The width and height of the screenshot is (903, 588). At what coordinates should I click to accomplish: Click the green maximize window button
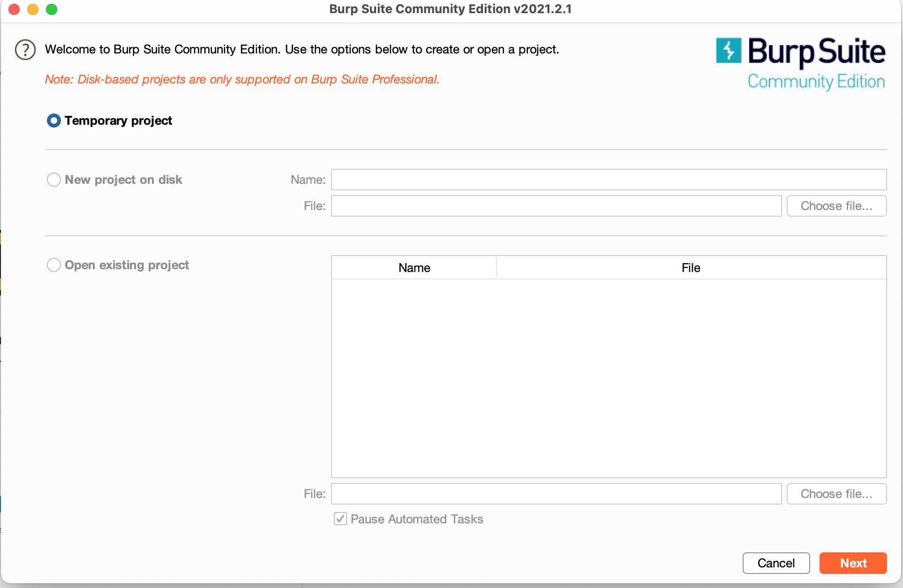tap(52, 9)
